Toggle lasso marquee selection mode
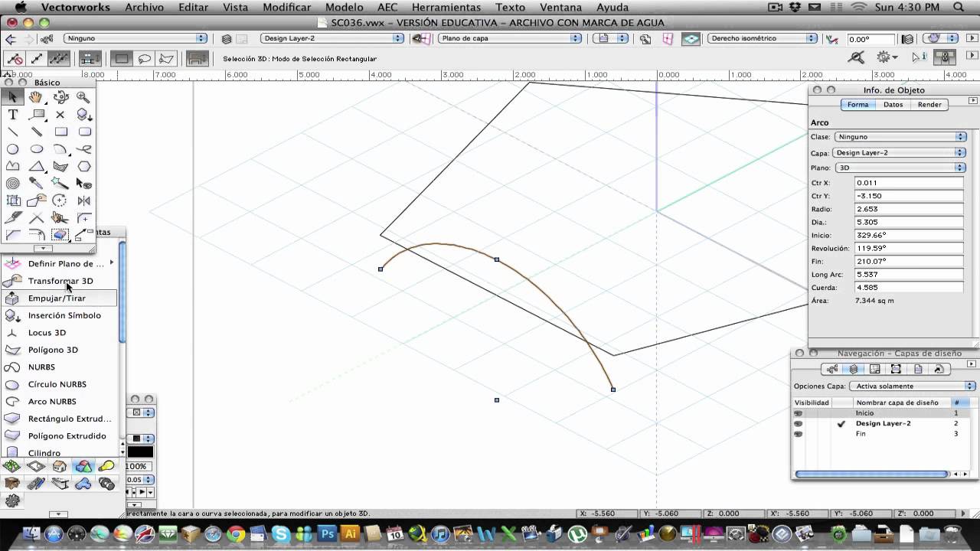The image size is (980, 551). [x=144, y=58]
